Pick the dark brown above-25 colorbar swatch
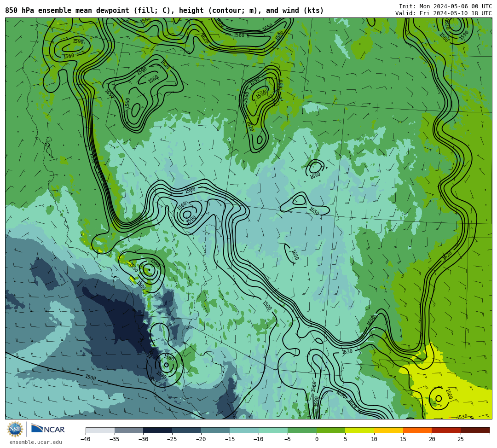The width and height of the screenshot is (497, 448). [x=475, y=430]
